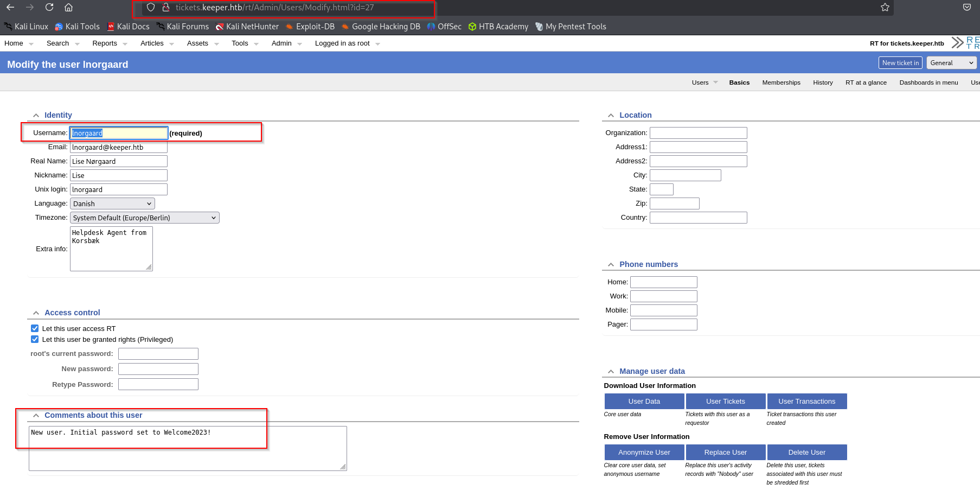
Task: Open the Kali Forums bookmark
Action: click(x=183, y=27)
